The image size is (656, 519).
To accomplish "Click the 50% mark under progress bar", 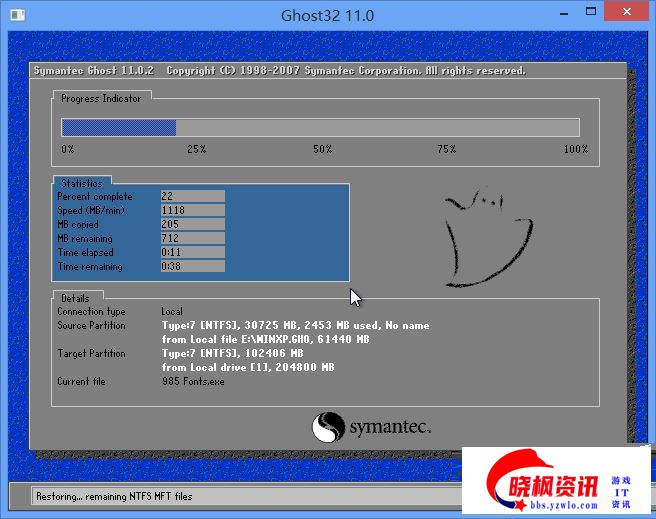I will [322, 149].
